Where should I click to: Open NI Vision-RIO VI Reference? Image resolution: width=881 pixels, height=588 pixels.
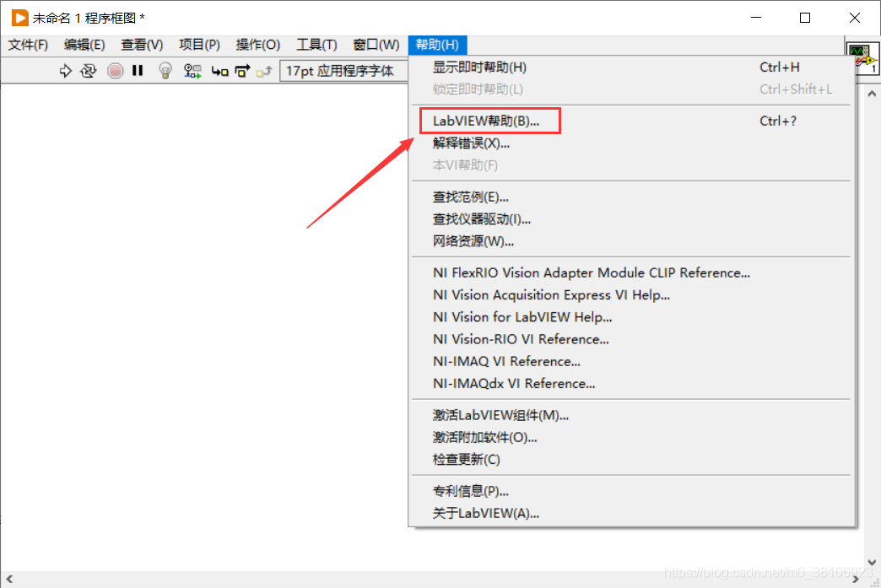click(631, 339)
